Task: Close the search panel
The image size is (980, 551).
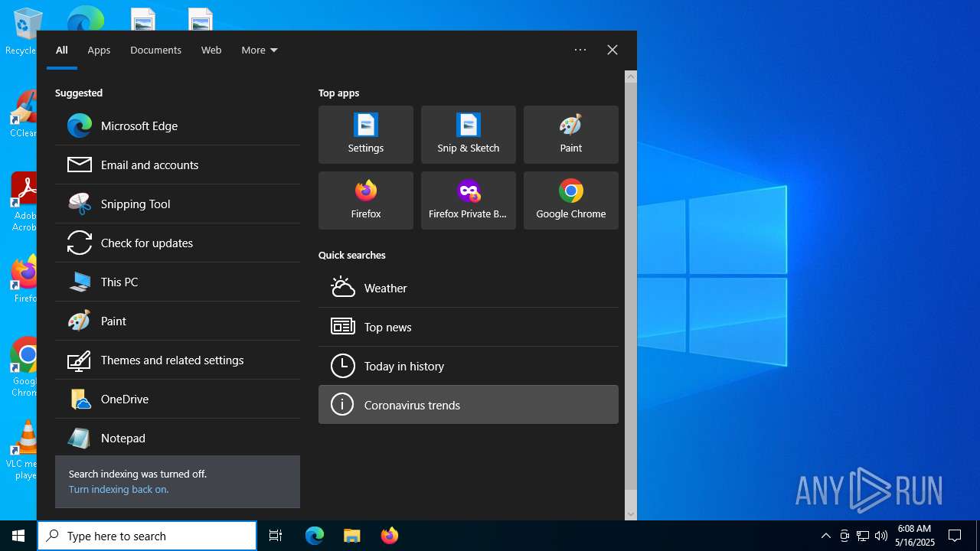Action: (x=612, y=50)
